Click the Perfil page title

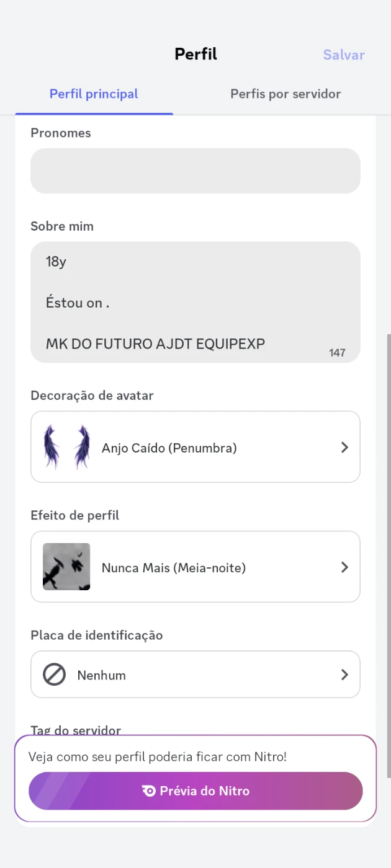(x=195, y=55)
